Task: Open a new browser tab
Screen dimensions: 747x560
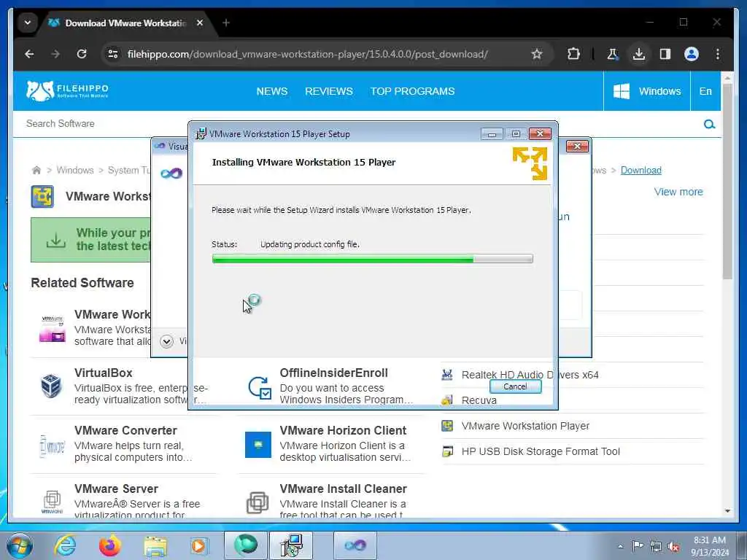Action: click(x=226, y=23)
